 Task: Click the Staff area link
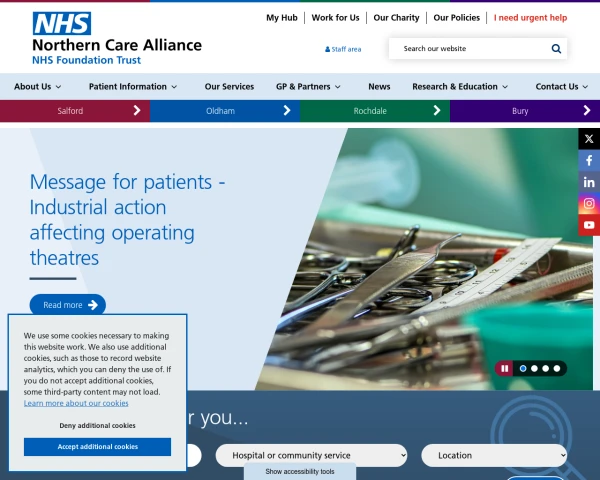[343, 49]
